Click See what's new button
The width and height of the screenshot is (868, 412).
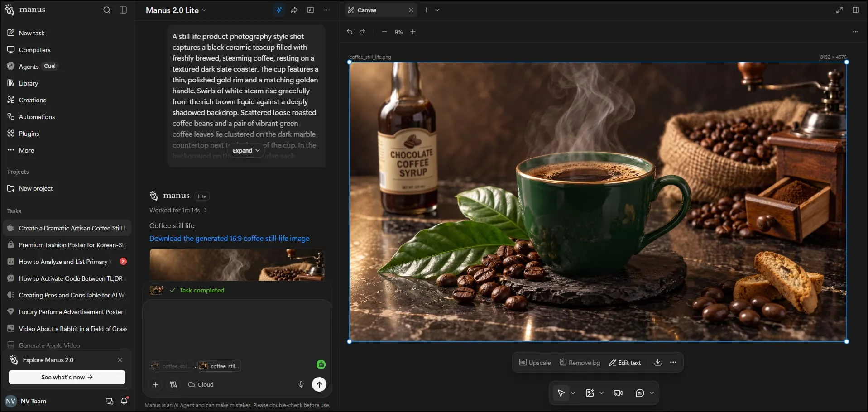[x=67, y=377]
